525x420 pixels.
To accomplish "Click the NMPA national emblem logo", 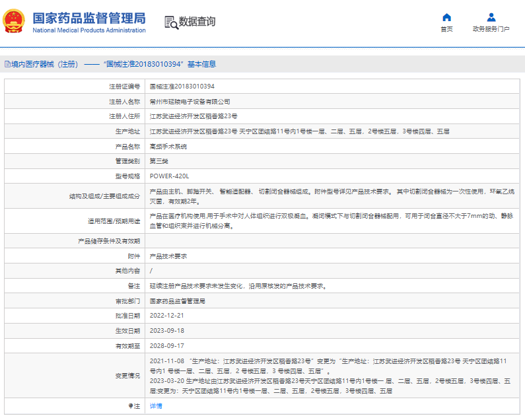I will (x=15, y=22).
